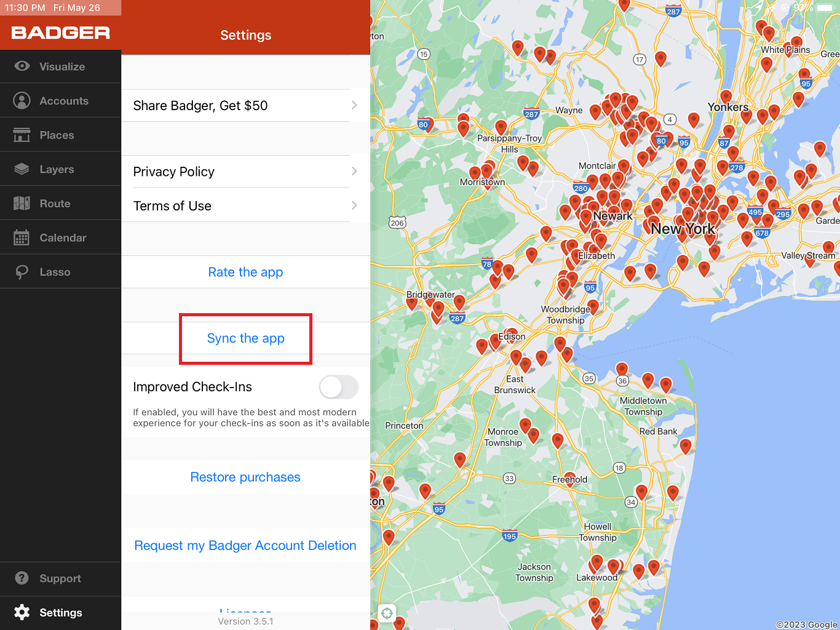Open Terms of Use chevron

(354, 205)
